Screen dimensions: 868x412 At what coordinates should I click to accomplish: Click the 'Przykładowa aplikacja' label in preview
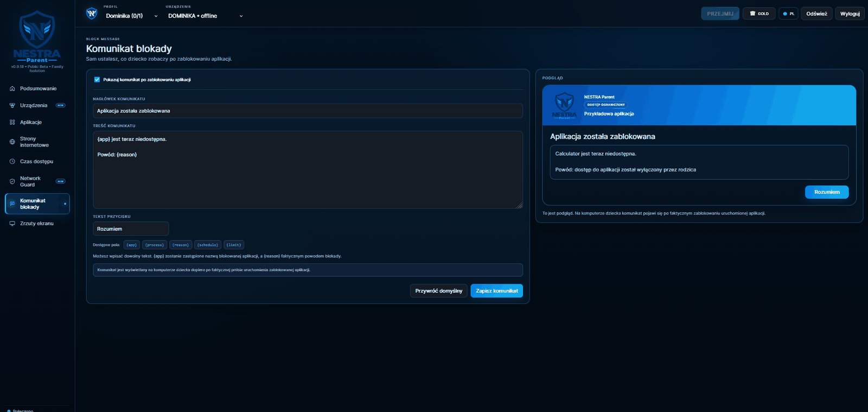(609, 114)
